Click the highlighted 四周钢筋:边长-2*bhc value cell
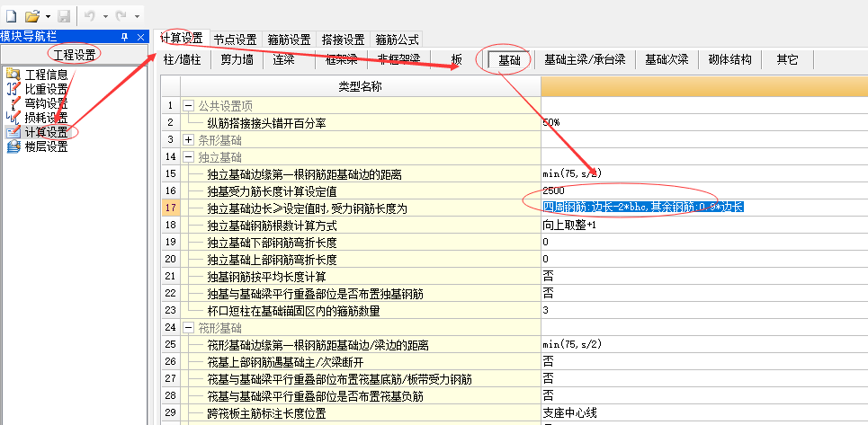The width and height of the screenshot is (868, 425). [x=704, y=208]
